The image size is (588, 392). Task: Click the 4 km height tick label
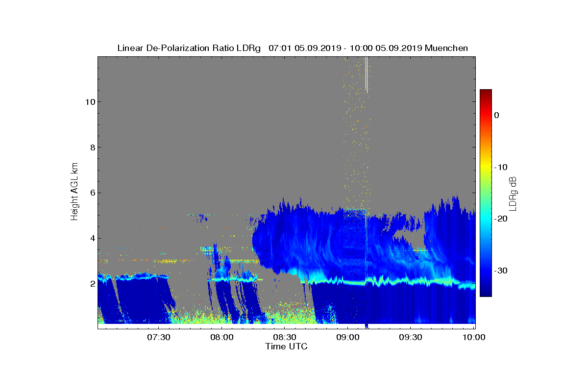click(x=92, y=239)
